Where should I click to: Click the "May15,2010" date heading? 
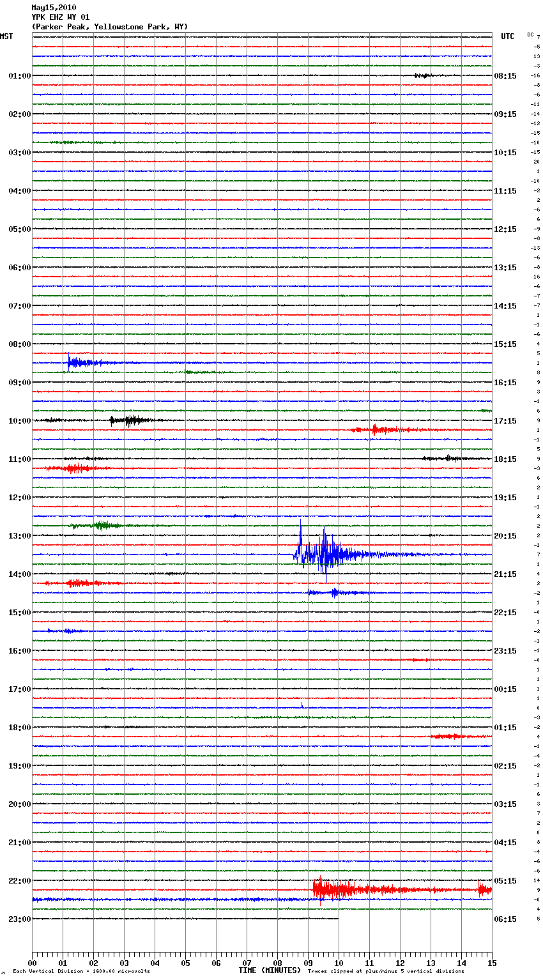tap(54, 8)
